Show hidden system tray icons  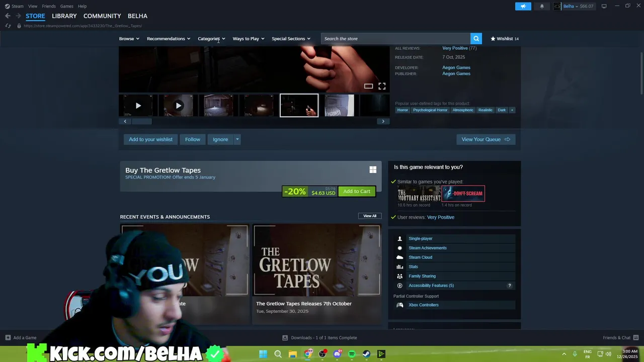(x=563, y=354)
